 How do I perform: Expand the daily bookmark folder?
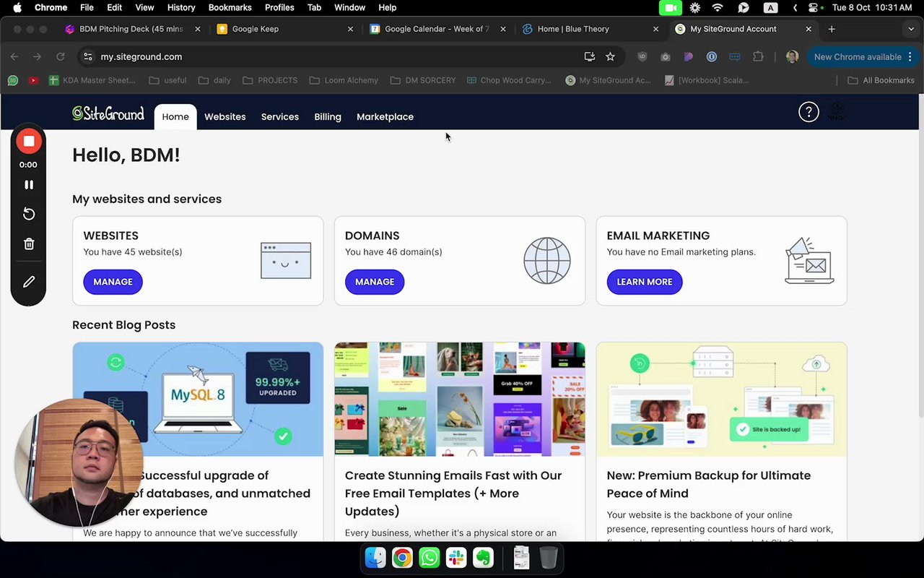tap(214, 80)
